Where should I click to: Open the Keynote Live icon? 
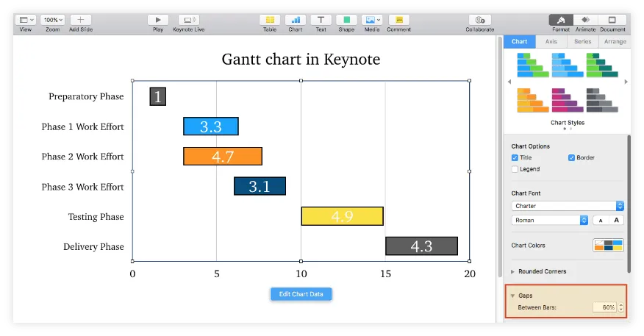188,20
